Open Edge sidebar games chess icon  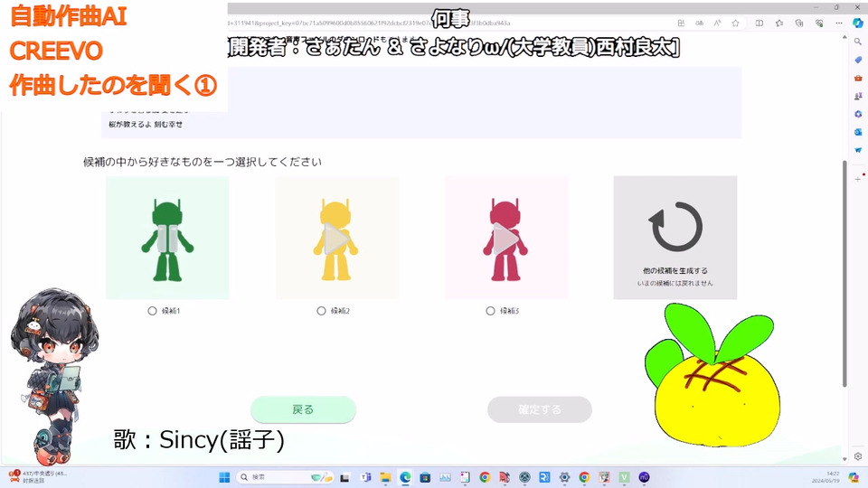857,96
